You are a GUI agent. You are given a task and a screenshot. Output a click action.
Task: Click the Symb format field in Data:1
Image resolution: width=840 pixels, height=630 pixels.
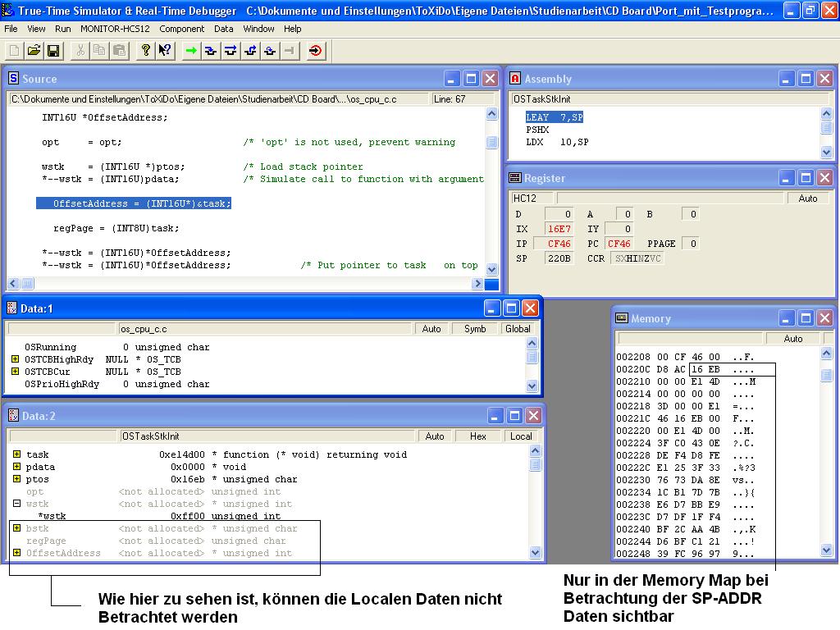click(x=475, y=329)
